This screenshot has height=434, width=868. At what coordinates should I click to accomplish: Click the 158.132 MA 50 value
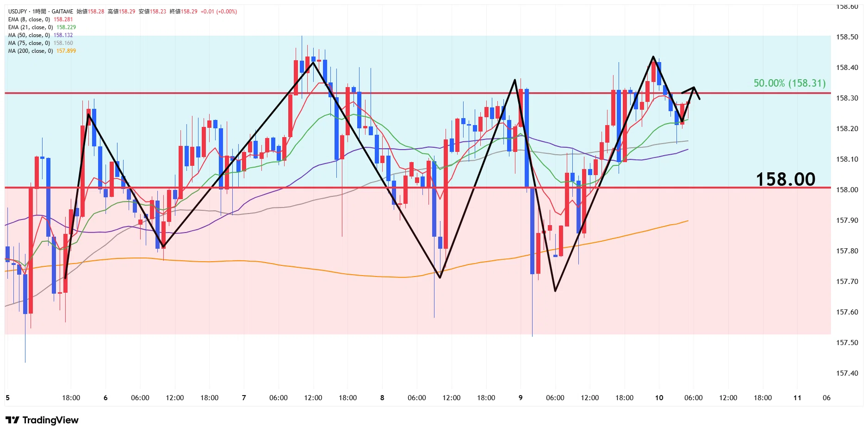63,35
